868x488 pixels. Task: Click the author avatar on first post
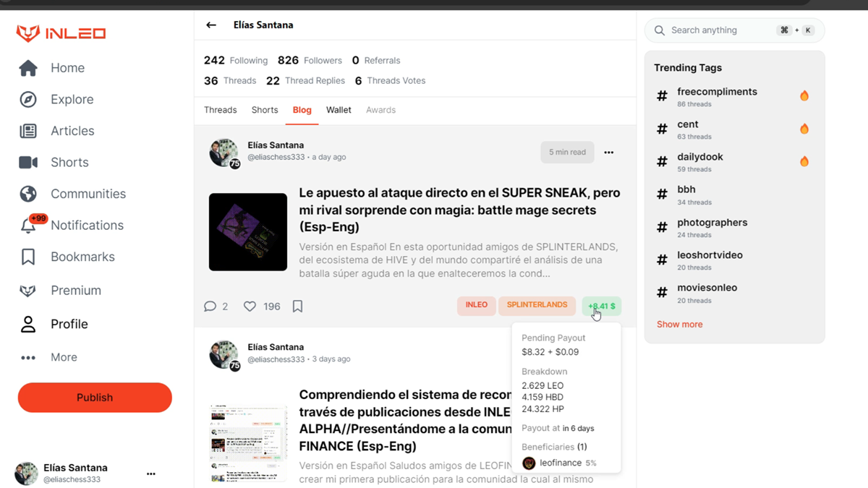224,153
